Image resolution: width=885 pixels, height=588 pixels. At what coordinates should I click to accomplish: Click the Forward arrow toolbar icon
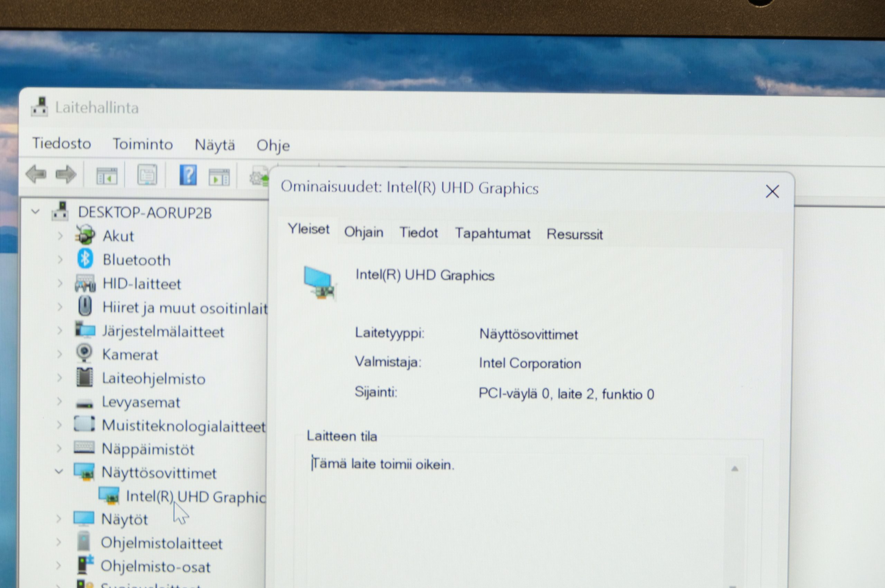66,175
